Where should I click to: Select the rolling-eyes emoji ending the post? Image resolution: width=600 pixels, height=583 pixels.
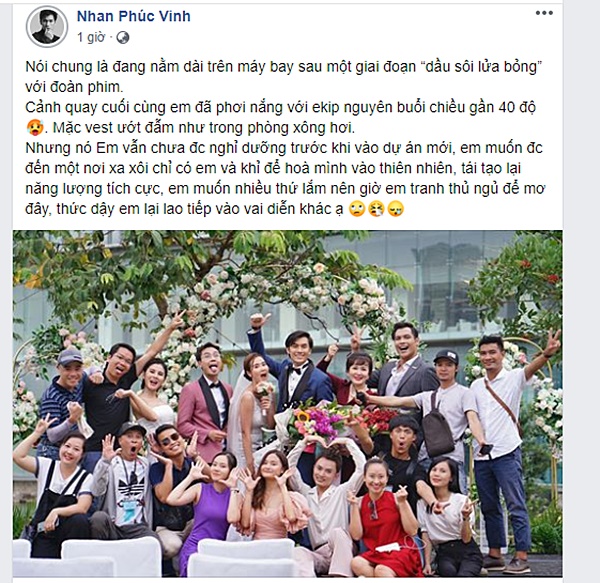pyautogui.click(x=357, y=209)
